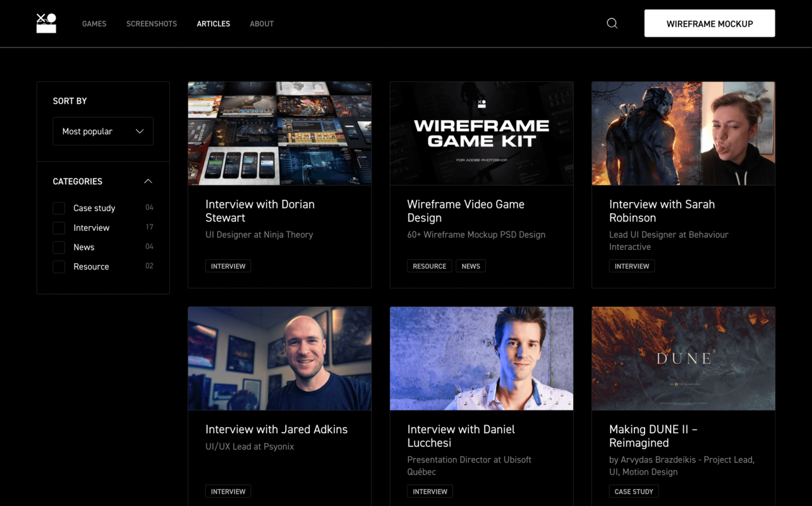The width and height of the screenshot is (812, 506).
Task: Tick the Case study checkbox
Action: tap(59, 208)
